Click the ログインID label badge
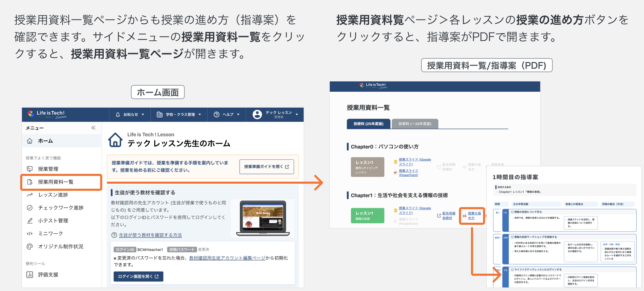The height and width of the screenshot is (291, 644). (x=125, y=250)
